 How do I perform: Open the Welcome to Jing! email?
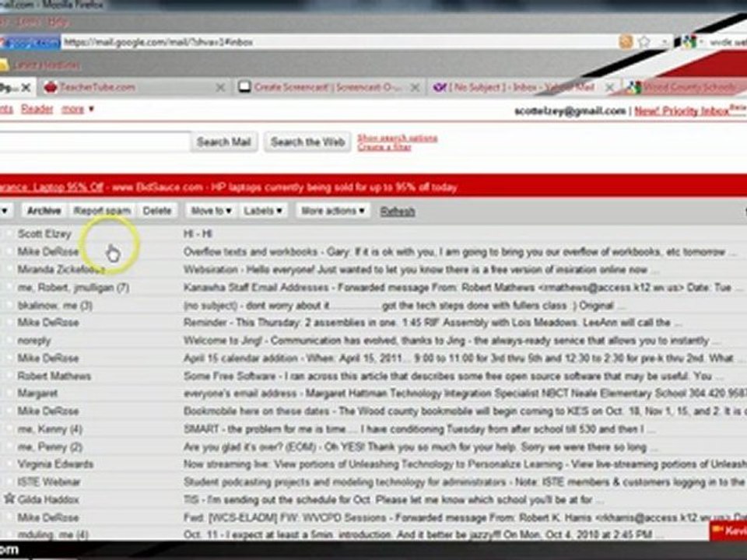click(x=373, y=340)
